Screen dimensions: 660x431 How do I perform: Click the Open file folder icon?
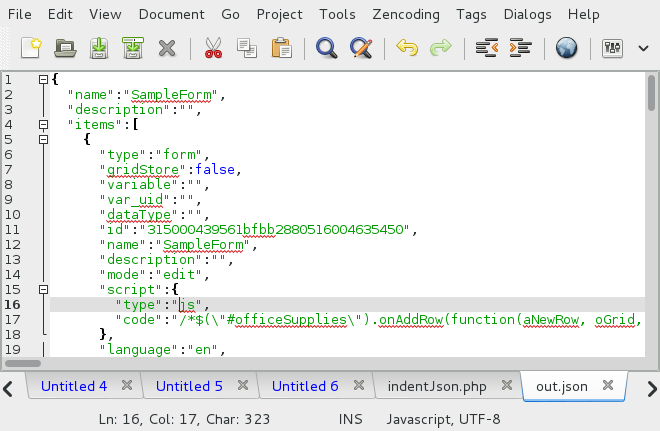point(65,47)
